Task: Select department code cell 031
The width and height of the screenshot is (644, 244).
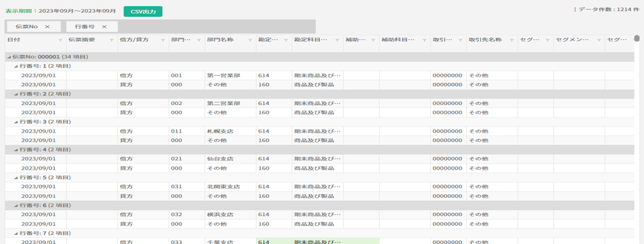Action: 187,187
